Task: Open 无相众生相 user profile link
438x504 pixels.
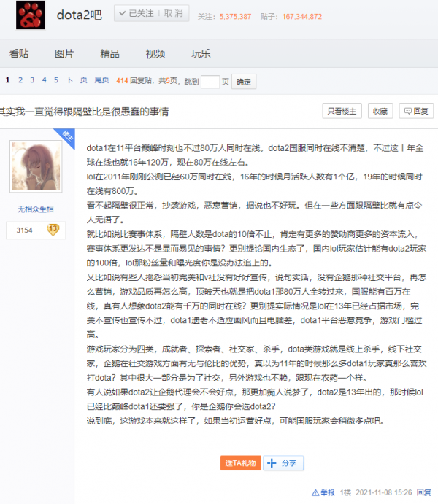Action: (35, 209)
